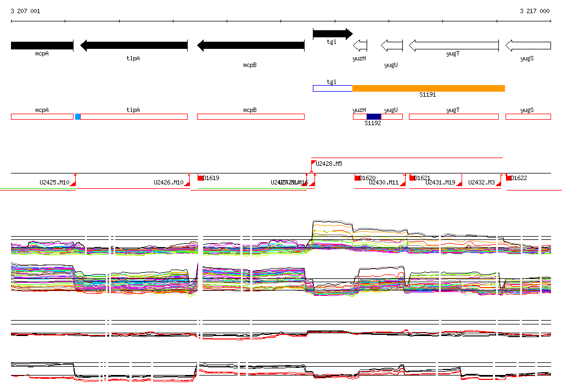Click the light blue block before tlpA
The height and width of the screenshot is (392, 562).
pos(77,116)
